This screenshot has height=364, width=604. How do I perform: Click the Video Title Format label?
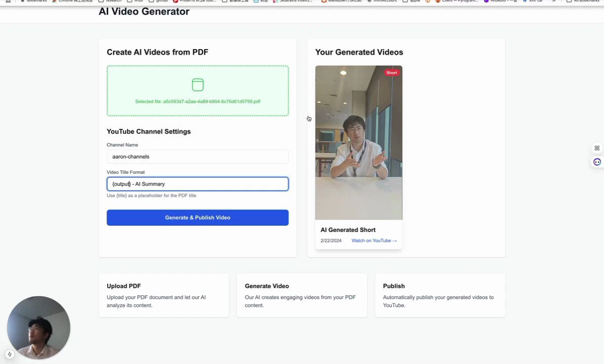pos(125,172)
